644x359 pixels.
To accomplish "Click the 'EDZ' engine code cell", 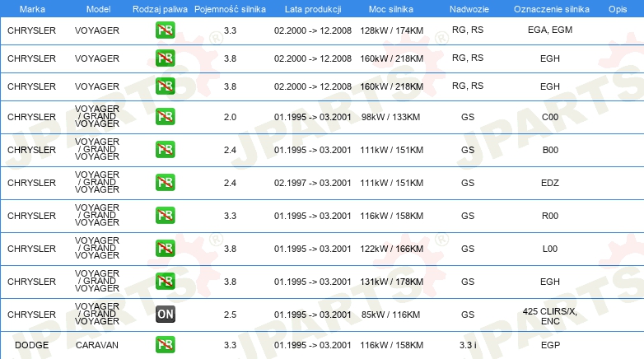I will (550, 183).
